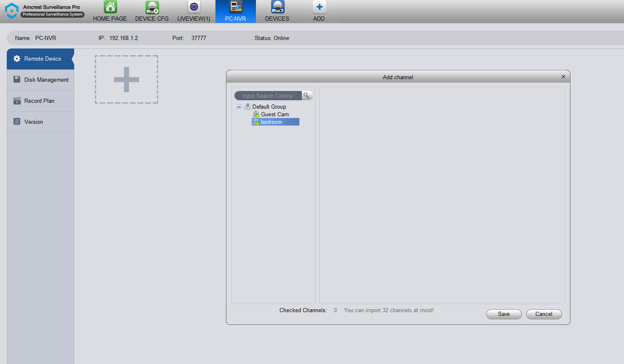Viewport: 624px width, 364px height.
Task: Click the large add-device plus tile
Action: coord(126,79)
